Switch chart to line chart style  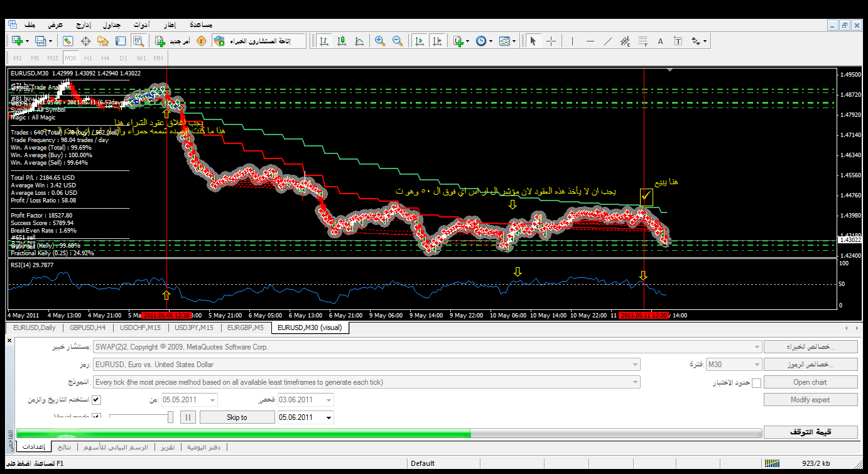tap(359, 41)
